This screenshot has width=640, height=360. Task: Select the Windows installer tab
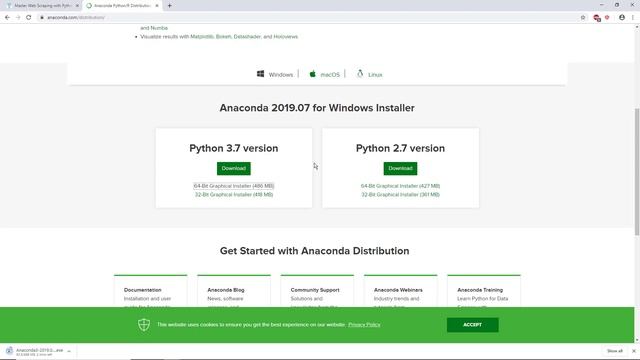pos(275,74)
